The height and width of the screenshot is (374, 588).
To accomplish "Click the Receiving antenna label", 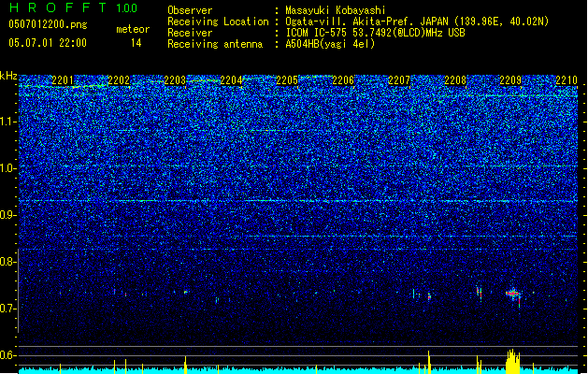I will 215,44.
